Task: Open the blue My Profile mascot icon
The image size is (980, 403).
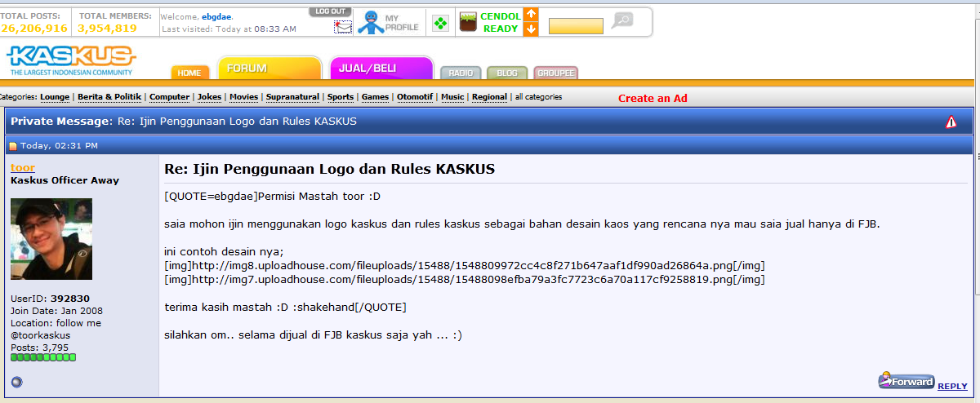Action: pos(372,22)
